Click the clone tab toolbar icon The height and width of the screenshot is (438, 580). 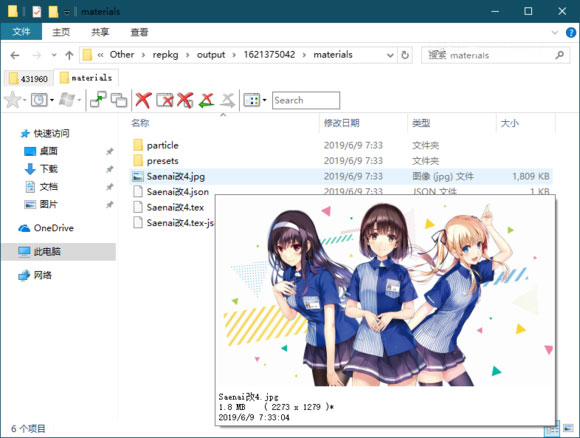click(119, 100)
